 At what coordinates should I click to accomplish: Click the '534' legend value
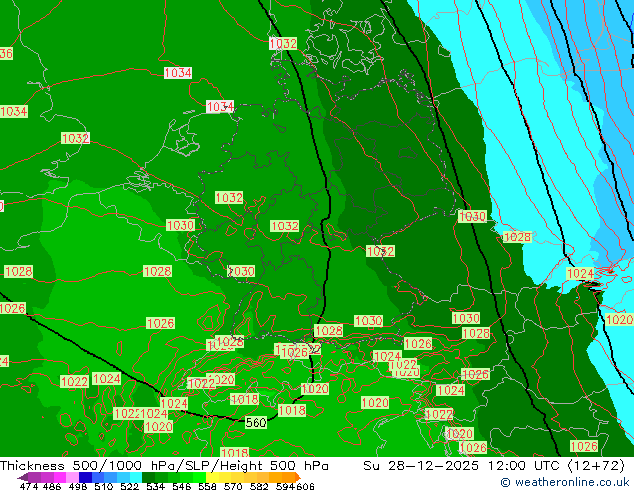155,486
